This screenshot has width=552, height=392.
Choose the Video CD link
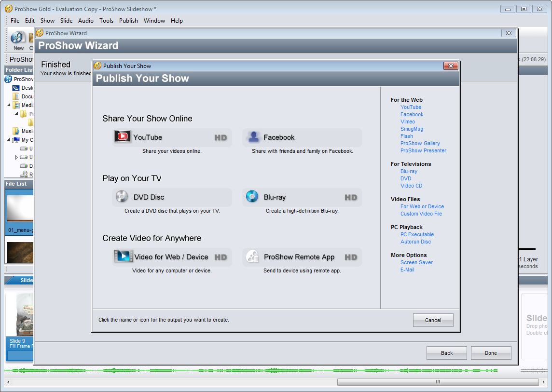tap(412, 186)
